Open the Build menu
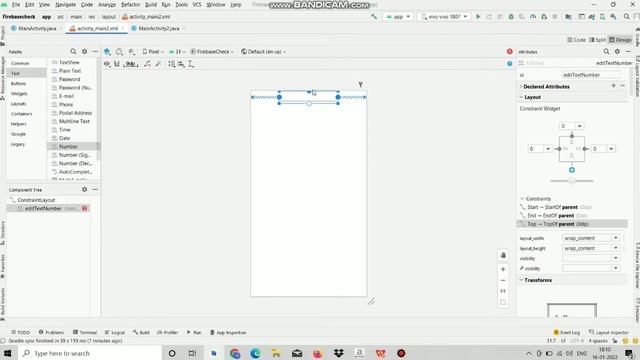The width and height of the screenshot is (640, 360). [x=151, y=5]
